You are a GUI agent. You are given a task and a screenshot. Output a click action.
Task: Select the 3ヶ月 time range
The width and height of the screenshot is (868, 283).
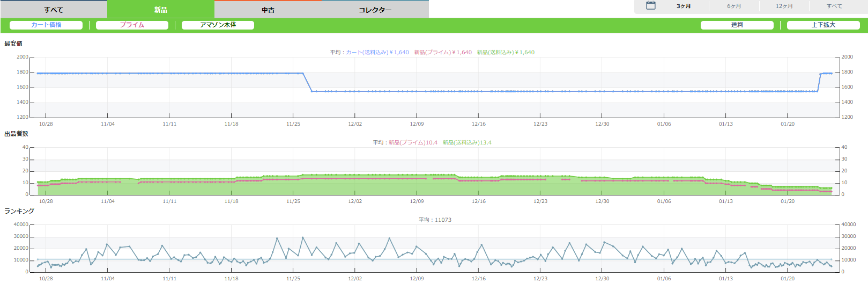684,6
